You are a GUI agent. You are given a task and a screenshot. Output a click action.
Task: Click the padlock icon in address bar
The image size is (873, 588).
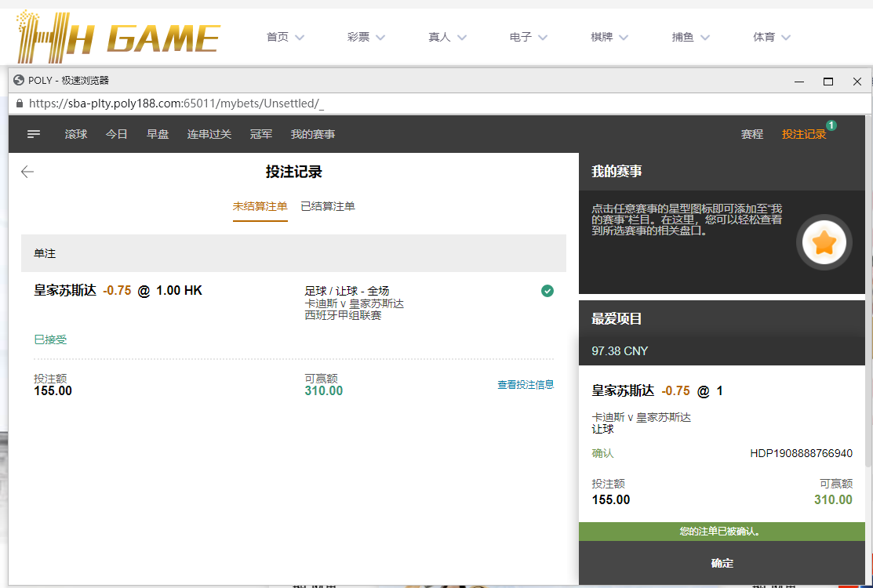[x=19, y=103]
